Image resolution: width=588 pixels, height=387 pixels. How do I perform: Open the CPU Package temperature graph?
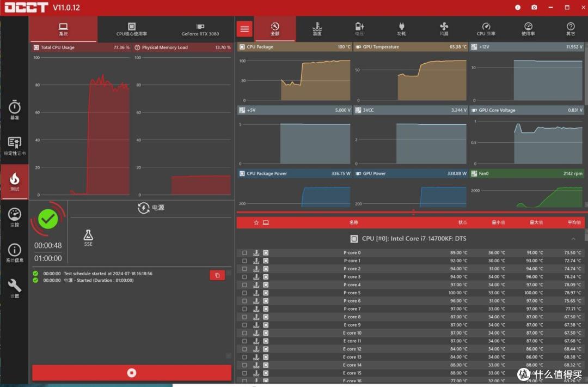(295, 73)
